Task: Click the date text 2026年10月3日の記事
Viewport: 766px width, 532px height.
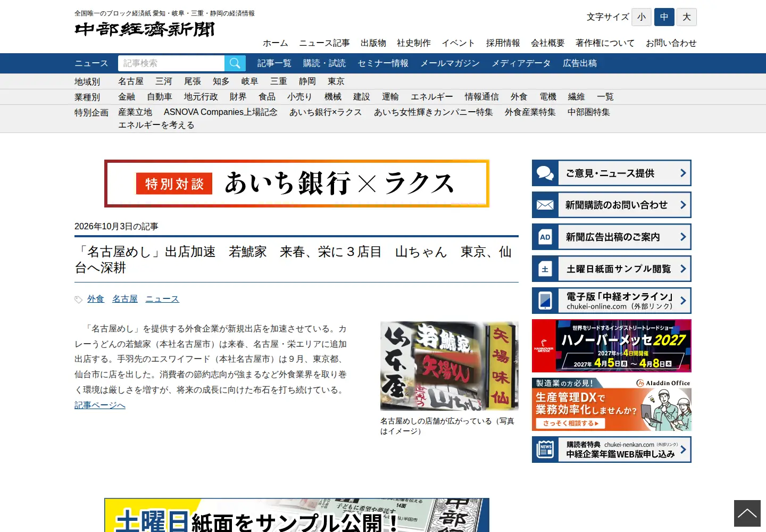Action: click(116, 226)
